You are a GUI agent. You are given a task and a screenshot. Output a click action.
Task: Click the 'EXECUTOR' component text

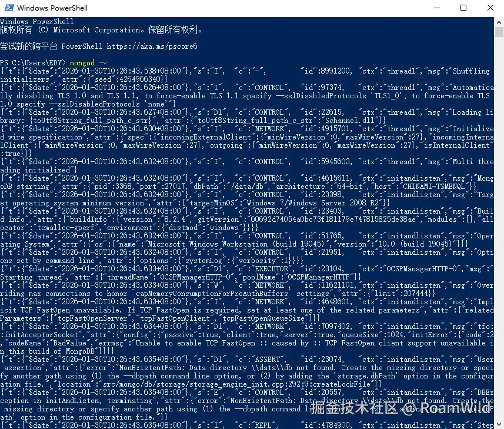pos(271,269)
